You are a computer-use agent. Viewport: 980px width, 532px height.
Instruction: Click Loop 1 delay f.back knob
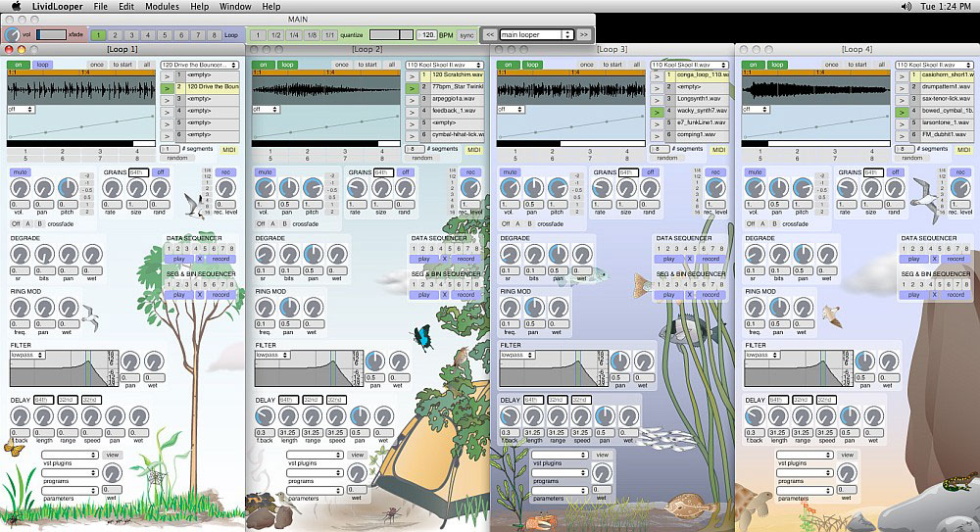(19, 416)
